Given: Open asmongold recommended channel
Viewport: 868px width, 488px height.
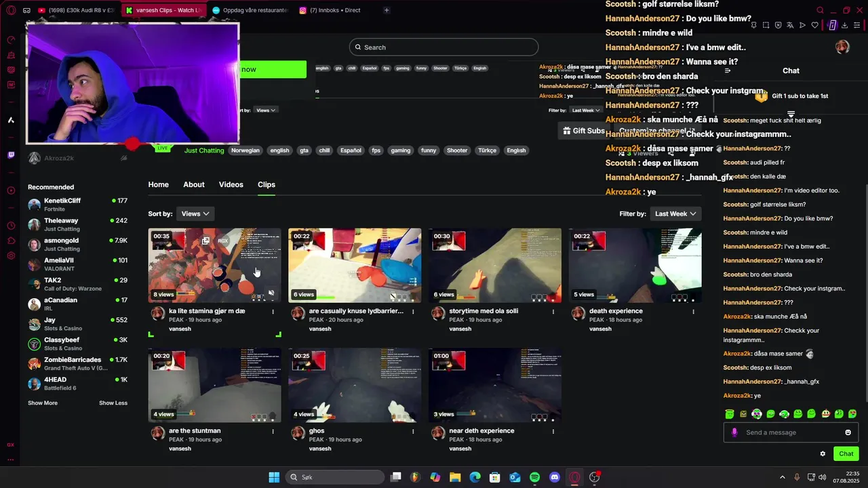Looking at the screenshot, I should (x=77, y=244).
